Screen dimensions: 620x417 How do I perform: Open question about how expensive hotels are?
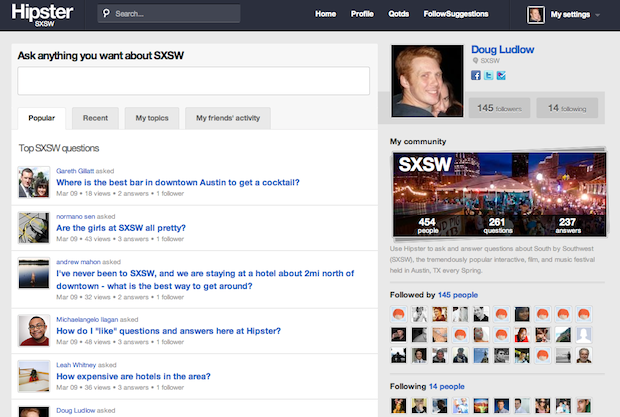(133, 376)
